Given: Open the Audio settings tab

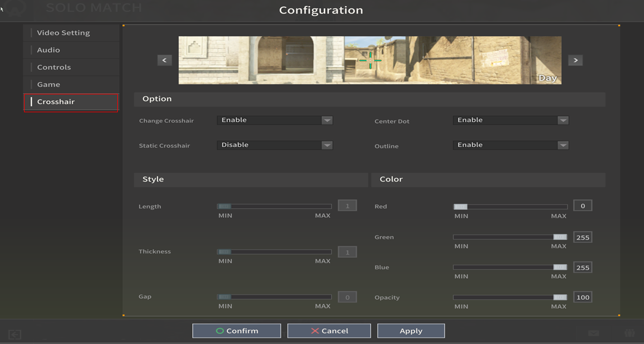Looking at the screenshot, I should tap(49, 50).
